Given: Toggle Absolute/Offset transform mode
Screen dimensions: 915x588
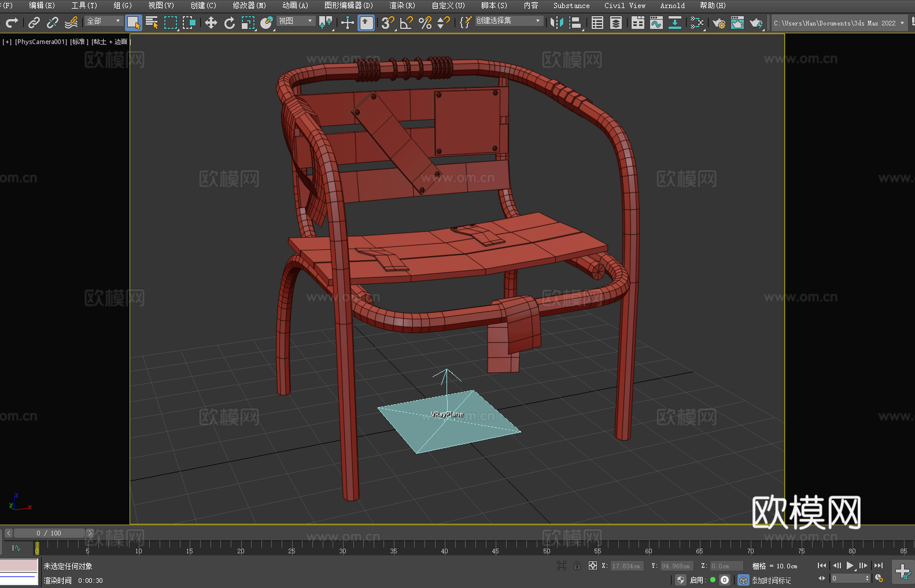Looking at the screenshot, I should point(593,565).
